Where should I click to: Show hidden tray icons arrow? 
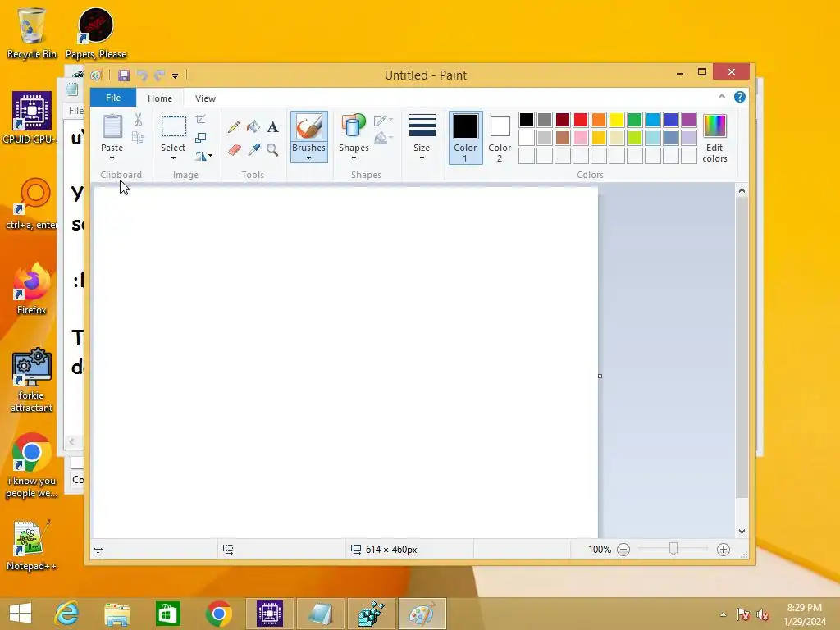(x=724, y=614)
